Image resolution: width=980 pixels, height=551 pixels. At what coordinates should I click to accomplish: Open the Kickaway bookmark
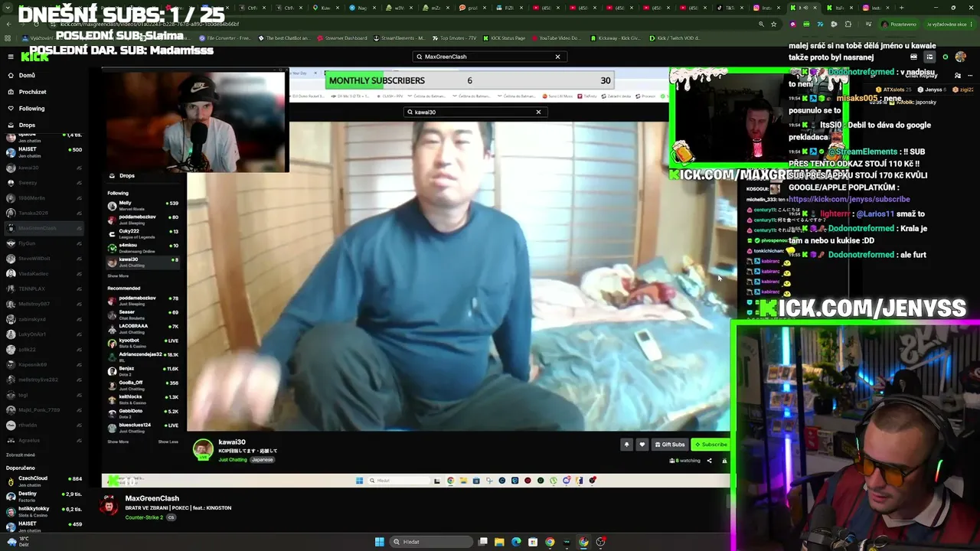pyautogui.click(x=614, y=38)
